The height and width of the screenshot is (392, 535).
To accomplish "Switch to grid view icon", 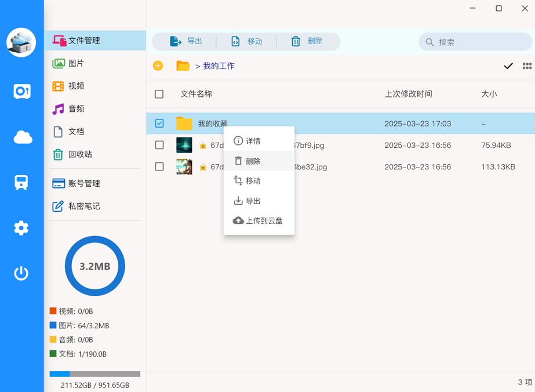I will pyautogui.click(x=527, y=66).
